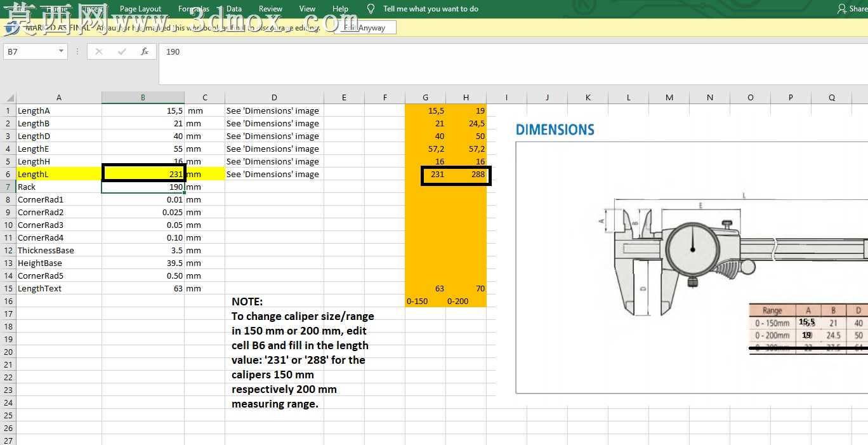
Task: Select cell H6 with value 288
Action: 466,174
